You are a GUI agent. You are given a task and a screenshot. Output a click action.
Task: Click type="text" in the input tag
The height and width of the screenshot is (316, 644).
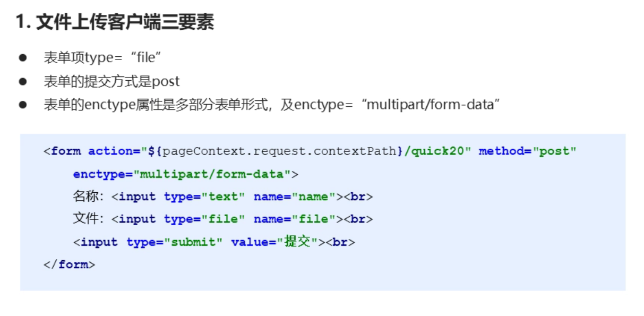(204, 197)
